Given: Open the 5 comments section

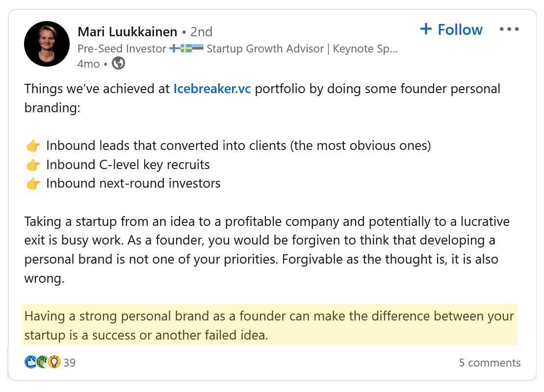Looking at the screenshot, I should click(x=490, y=363).
